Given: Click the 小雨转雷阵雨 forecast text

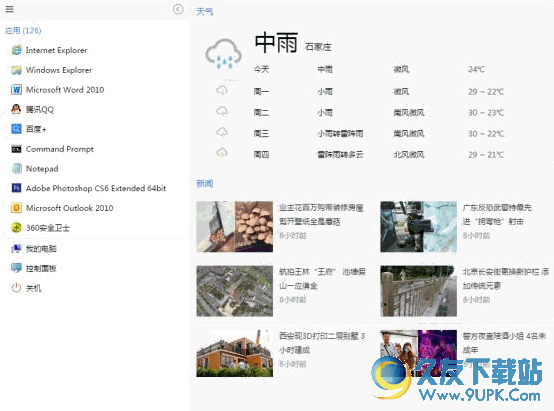Looking at the screenshot, I should point(340,134).
